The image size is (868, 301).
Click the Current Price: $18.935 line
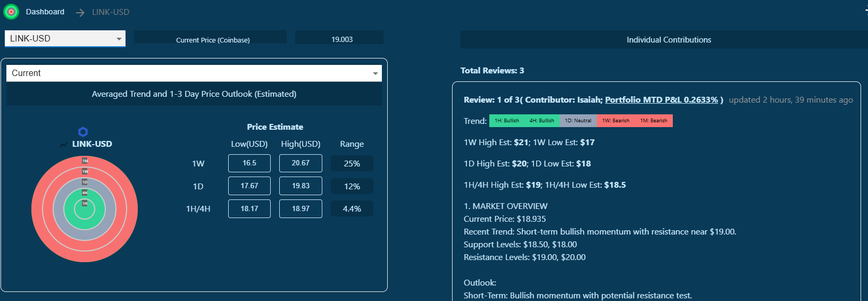[x=505, y=219]
